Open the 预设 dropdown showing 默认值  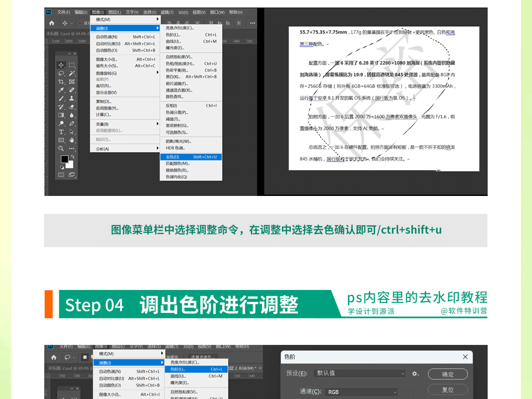click(x=359, y=373)
